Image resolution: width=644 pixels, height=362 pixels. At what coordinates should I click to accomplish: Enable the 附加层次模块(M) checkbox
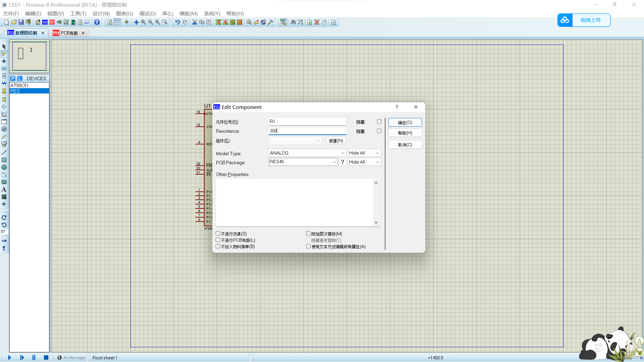point(308,234)
